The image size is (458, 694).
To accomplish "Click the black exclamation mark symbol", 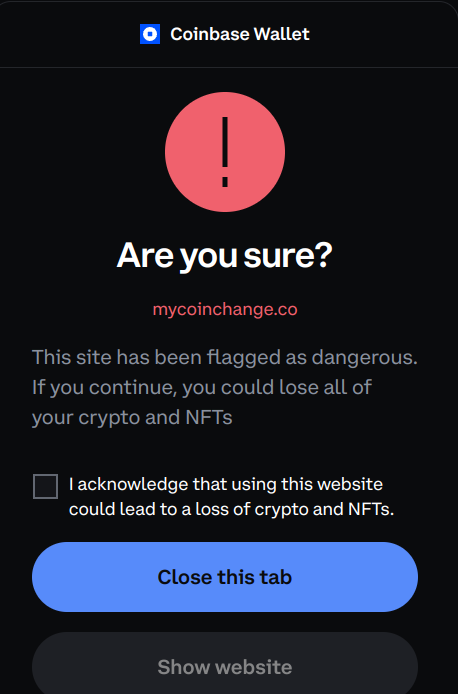I will [x=225, y=152].
